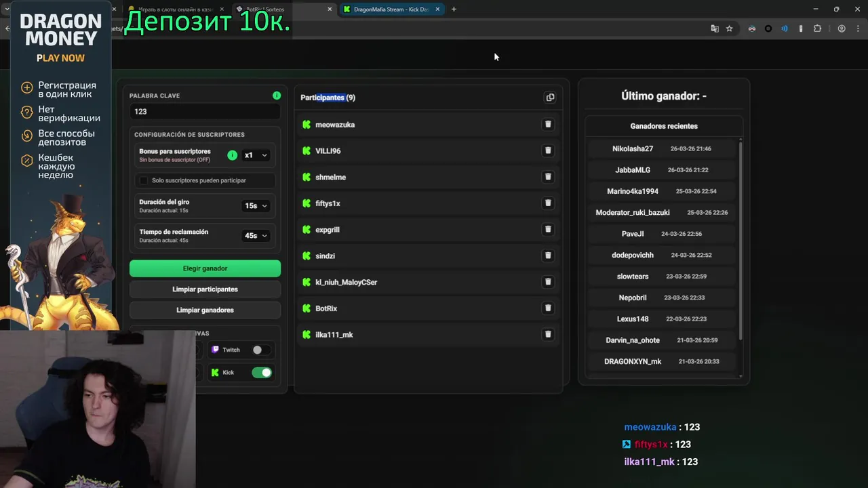Bookmark this page with star icon

pos(729,28)
